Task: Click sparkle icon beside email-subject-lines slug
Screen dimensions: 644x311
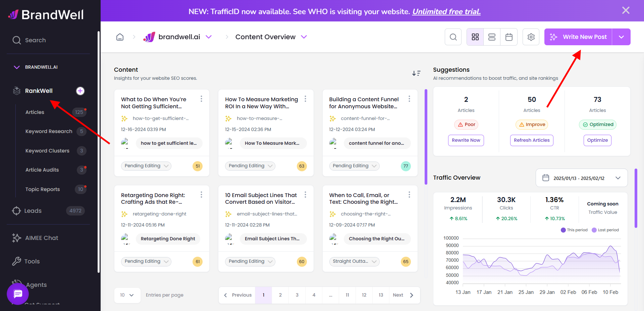Action: 228,214
